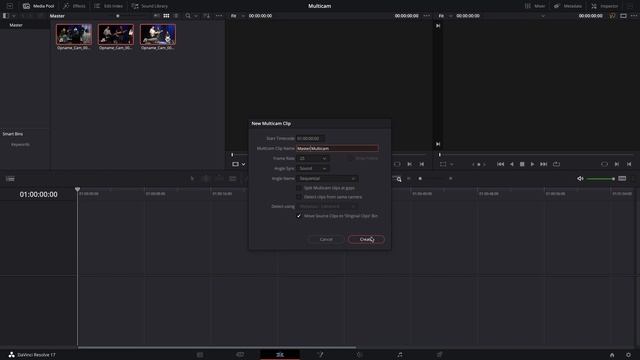Open the Angle Sync dropdown
Image resolution: width=640 pixels, height=360 pixels.
pyautogui.click(x=313, y=168)
